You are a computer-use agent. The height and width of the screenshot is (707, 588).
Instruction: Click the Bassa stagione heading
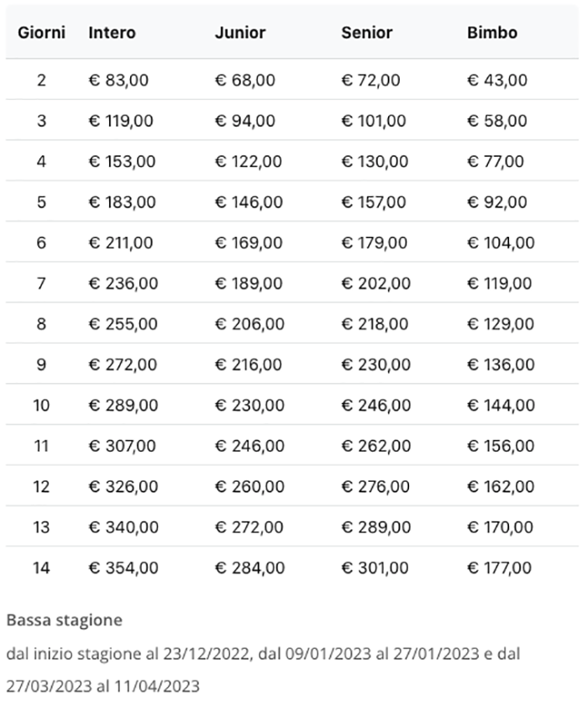click(64, 621)
